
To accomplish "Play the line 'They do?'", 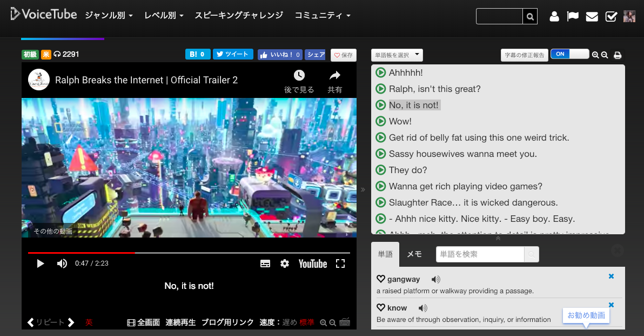I will coord(381,170).
